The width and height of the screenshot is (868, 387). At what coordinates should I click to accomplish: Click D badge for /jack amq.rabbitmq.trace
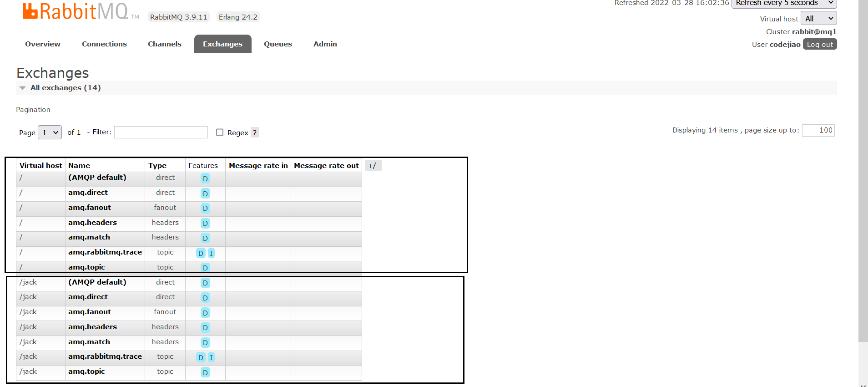(201, 357)
